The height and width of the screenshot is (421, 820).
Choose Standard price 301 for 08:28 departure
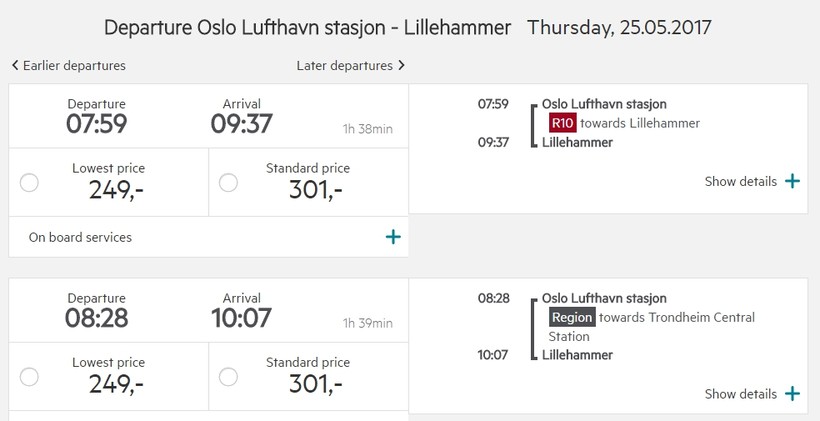[228, 376]
